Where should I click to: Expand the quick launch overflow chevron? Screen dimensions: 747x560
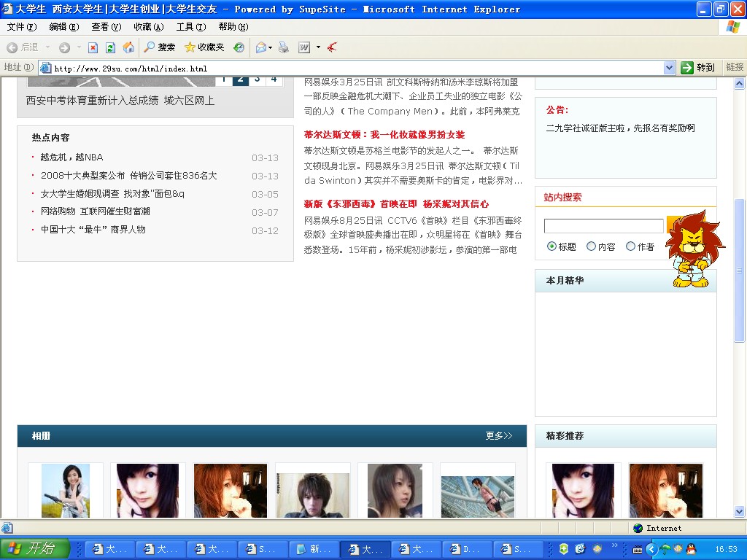point(614,545)
